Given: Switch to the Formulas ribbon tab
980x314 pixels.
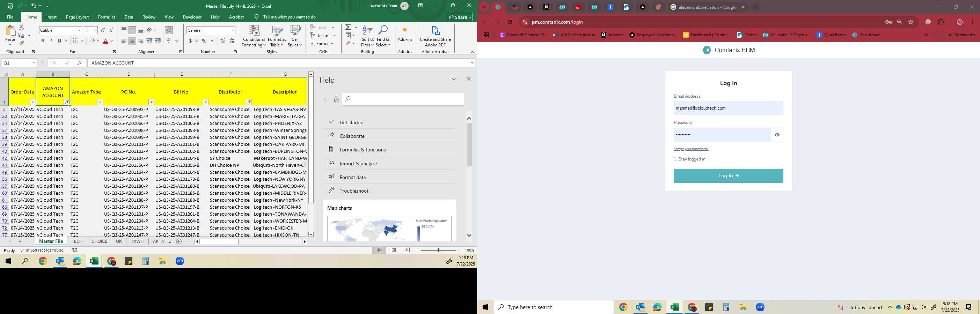Looking at the screenshot, I should (x=107, y=17).
